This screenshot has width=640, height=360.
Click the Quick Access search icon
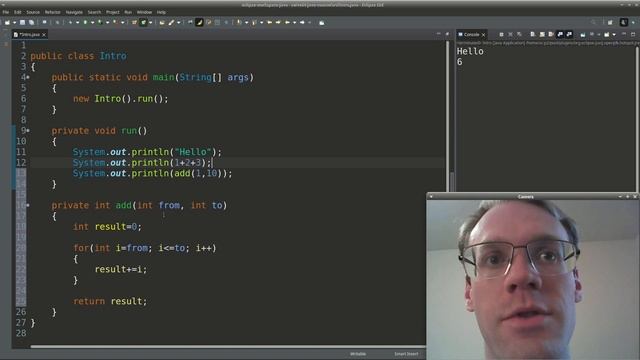tap(593, 22)
